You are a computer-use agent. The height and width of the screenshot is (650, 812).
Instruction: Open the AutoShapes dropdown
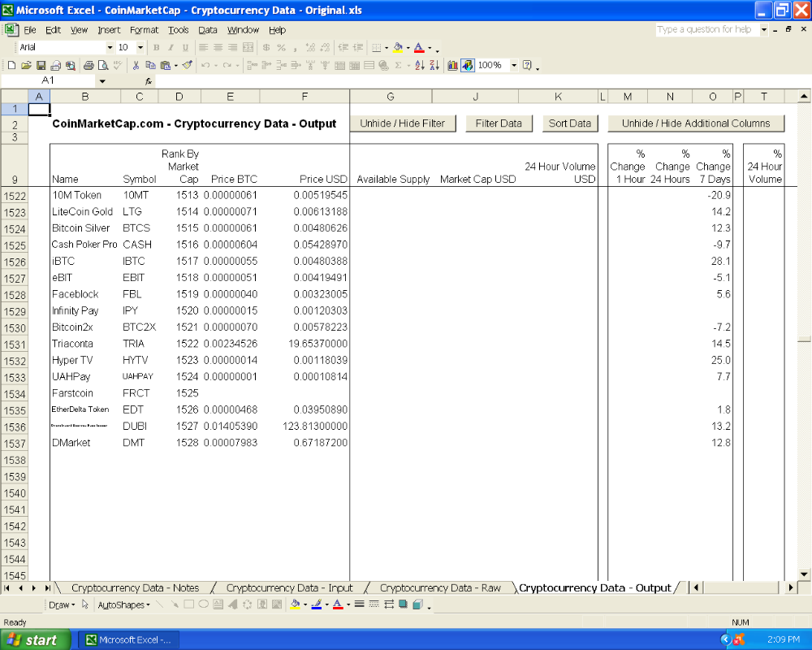click(x=123, y=604)
